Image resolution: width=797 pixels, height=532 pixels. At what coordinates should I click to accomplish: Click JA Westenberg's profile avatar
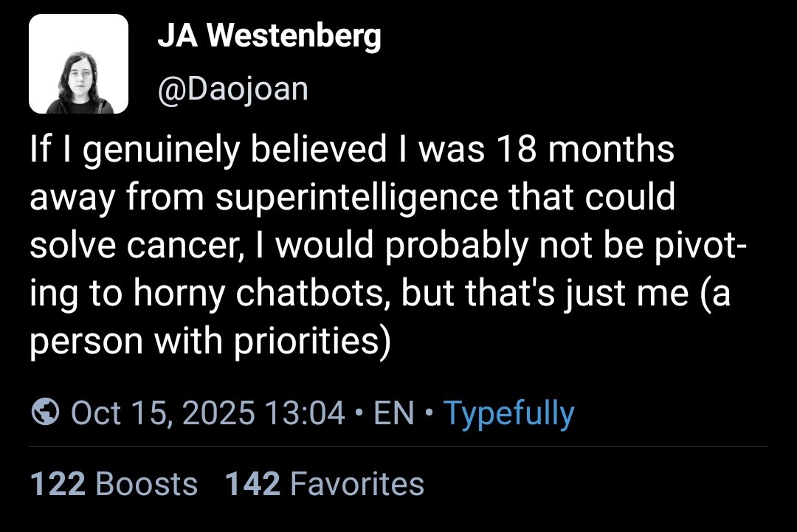click(78, 64)
